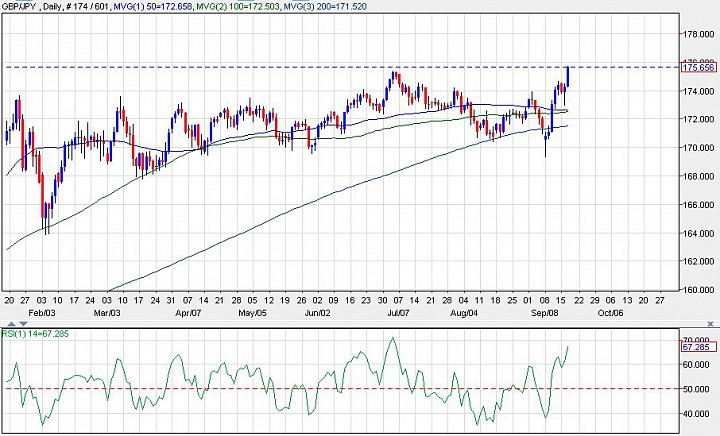This screenshot has width=720, height=436.
Task: Click the 174.000 price axis label
Action: 698,91
